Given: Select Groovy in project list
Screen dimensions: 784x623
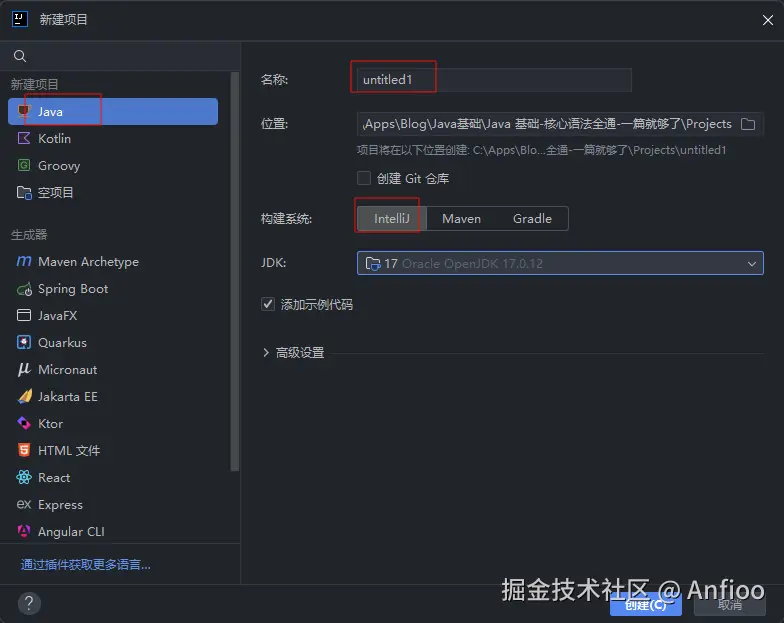Looking at the screenshot, I should pos(113,166).
